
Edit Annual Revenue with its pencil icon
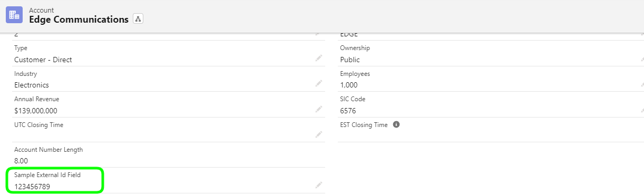click(x=319, y=109)
